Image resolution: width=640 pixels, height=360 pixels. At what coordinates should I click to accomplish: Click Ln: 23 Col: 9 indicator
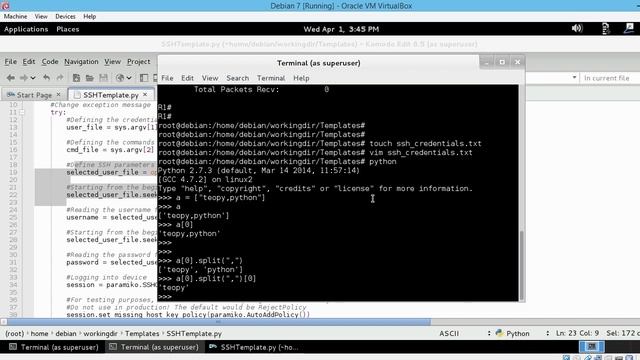point(578,333)
